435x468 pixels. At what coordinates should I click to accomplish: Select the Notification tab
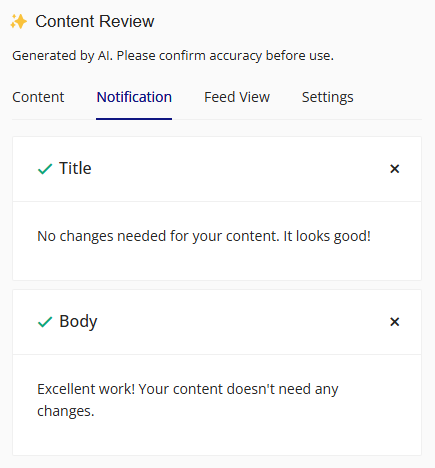point(134,97)
